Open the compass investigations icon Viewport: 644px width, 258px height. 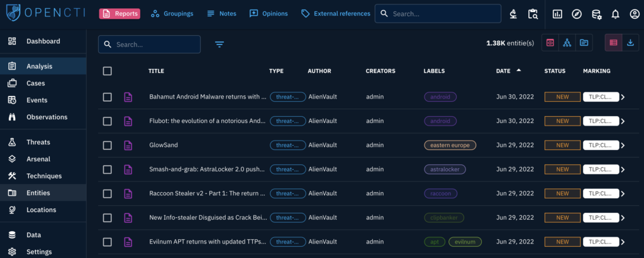577,14
